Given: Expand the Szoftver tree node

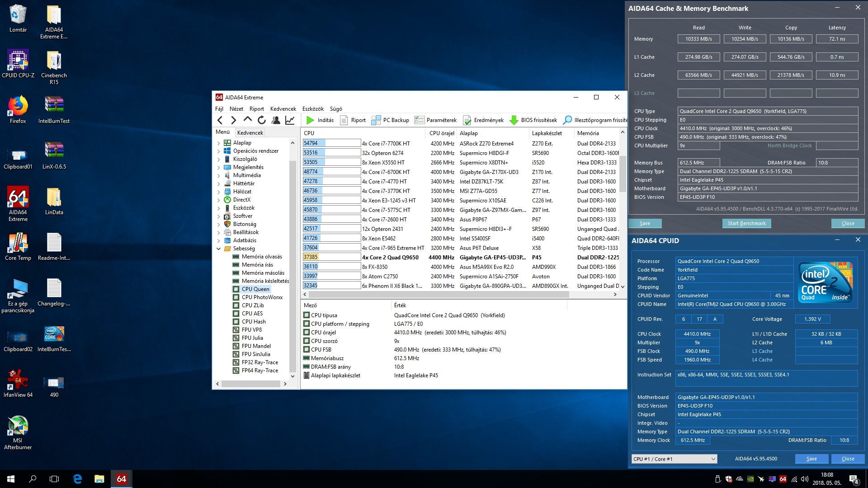Looking at the screenshot, I should [x=219, y=216].
